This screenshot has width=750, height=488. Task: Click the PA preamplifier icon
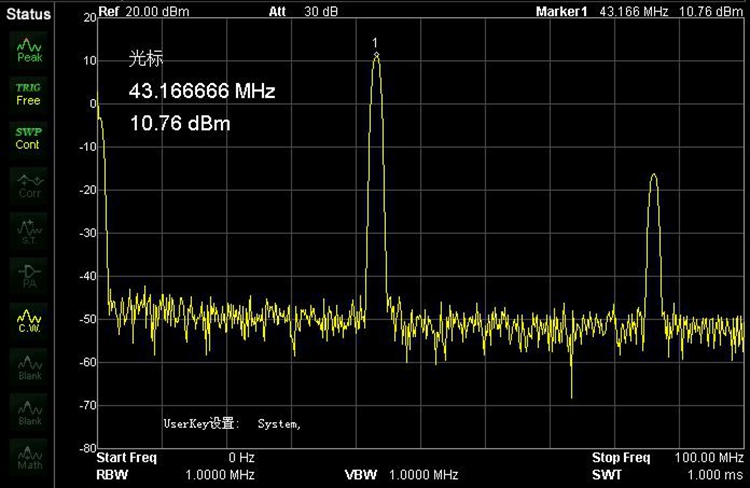29,275
